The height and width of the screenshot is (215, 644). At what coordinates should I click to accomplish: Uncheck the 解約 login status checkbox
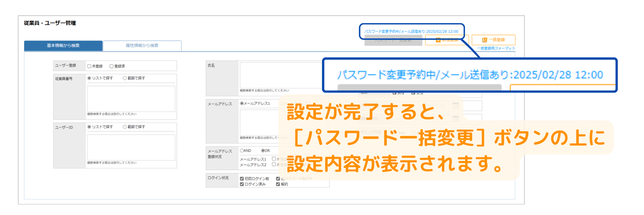(x=278, y=184)
